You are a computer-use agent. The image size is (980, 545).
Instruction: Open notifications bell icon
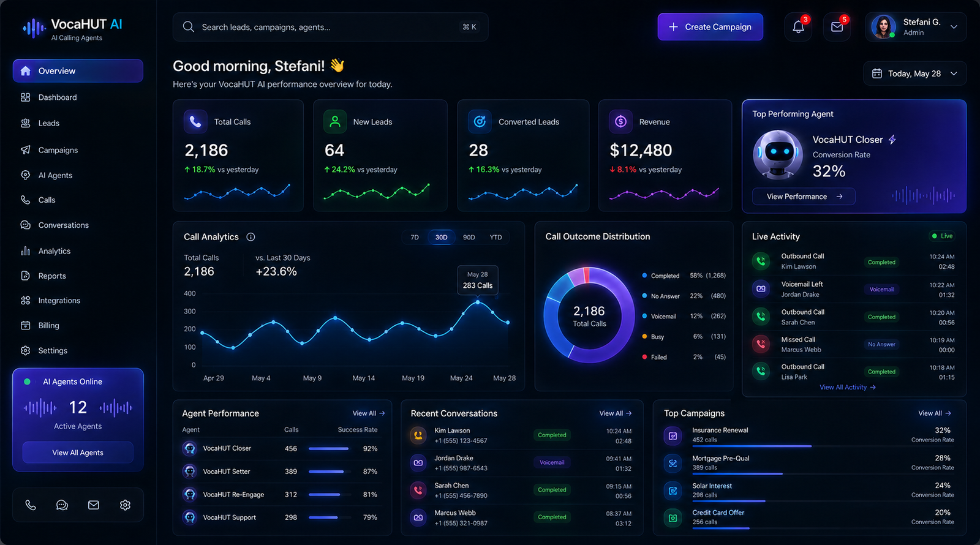[798, 27]
